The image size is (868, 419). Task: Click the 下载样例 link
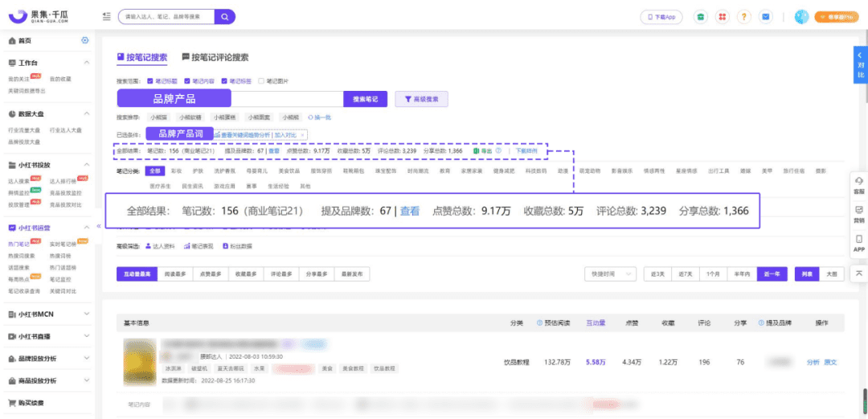pos(526,150)
